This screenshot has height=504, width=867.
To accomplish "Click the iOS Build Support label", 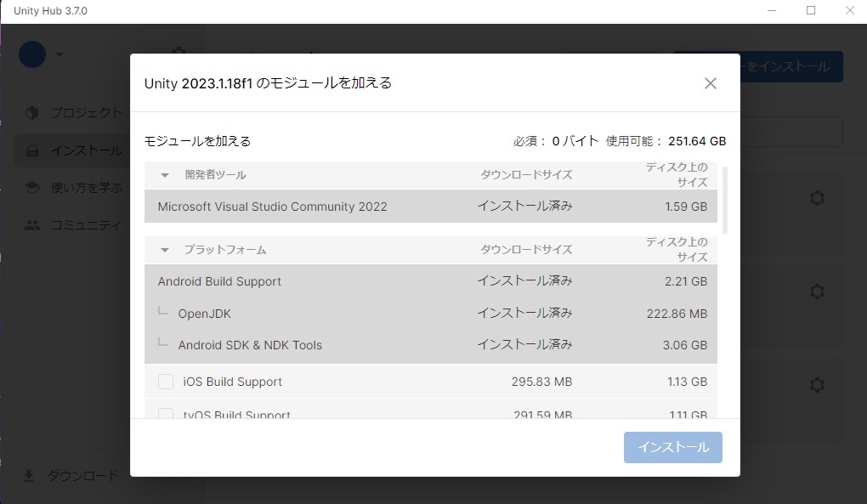I will [x=232, y=382].
